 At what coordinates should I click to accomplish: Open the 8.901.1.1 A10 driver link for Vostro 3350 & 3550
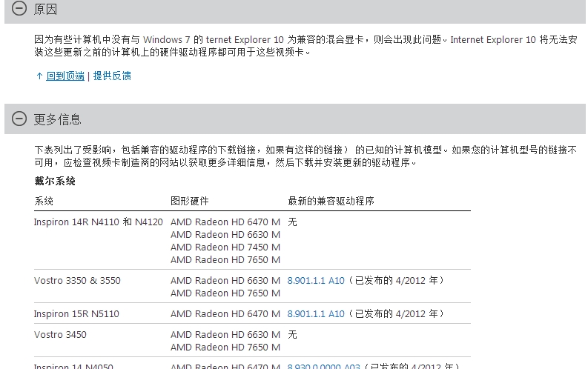[316, 281]
